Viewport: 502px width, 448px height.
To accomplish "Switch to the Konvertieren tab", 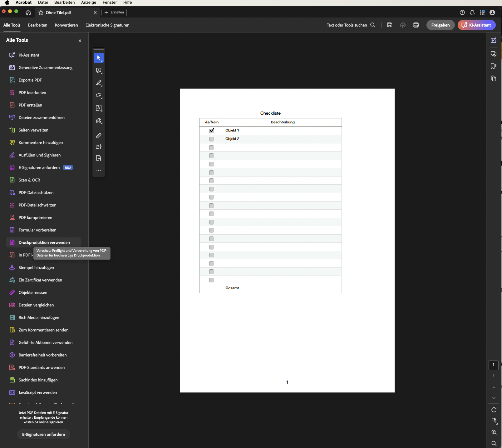I will tap(66, 25).
